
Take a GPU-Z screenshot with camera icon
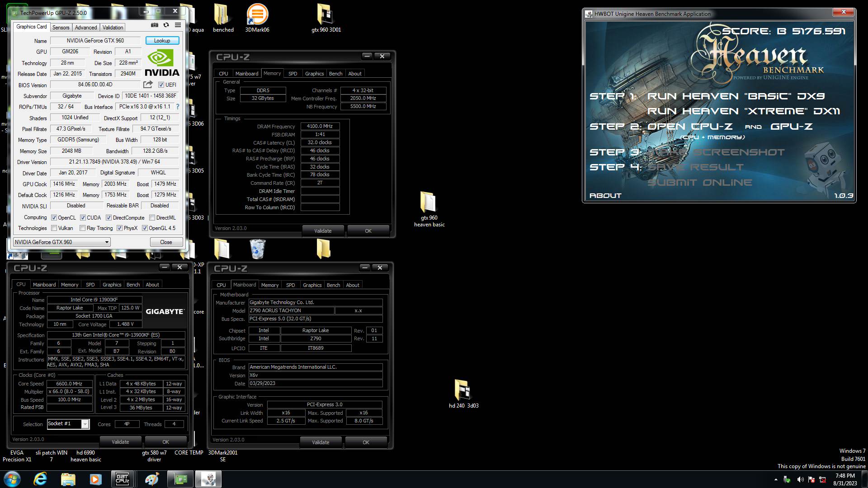tap(155, 25)
